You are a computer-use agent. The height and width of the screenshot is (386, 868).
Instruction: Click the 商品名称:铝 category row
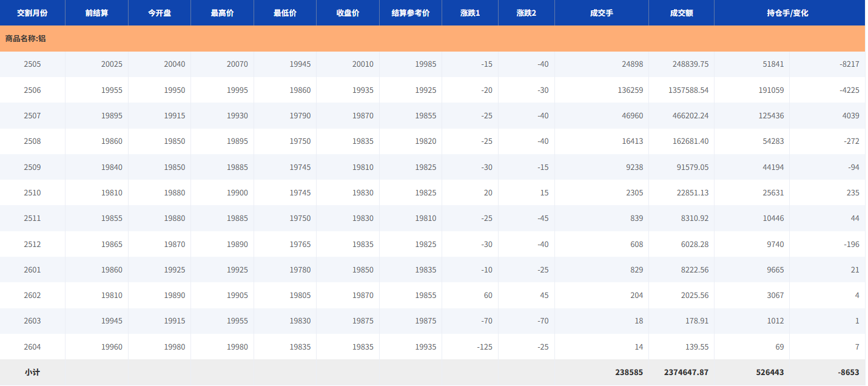25,38
